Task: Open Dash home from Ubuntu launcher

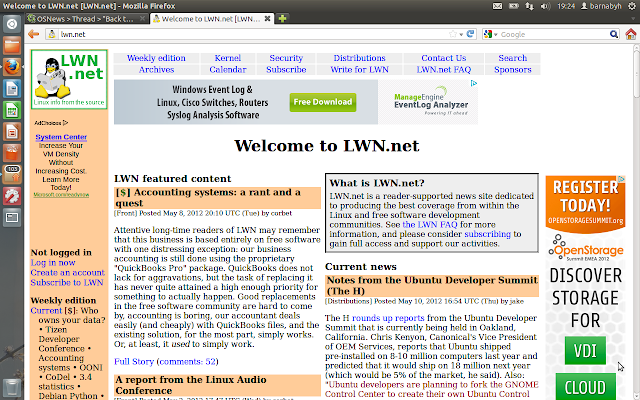Action: pos(12,24)
